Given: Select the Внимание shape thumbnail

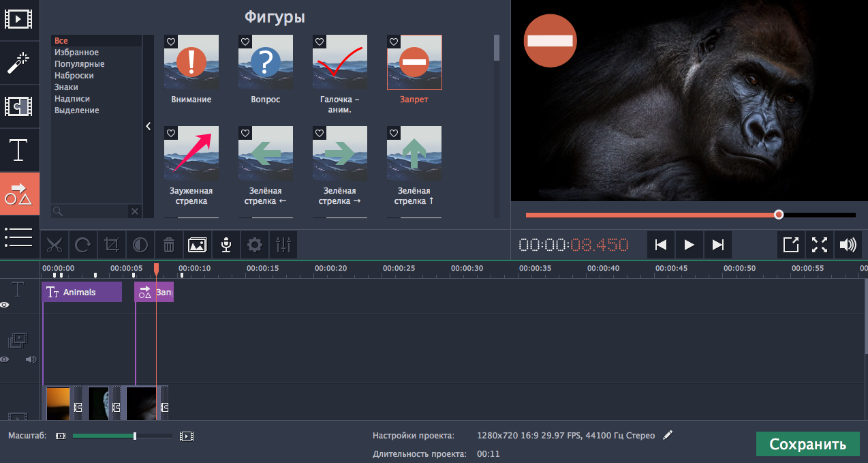Looking at the screenshot, I should click(x=191, y=62).
